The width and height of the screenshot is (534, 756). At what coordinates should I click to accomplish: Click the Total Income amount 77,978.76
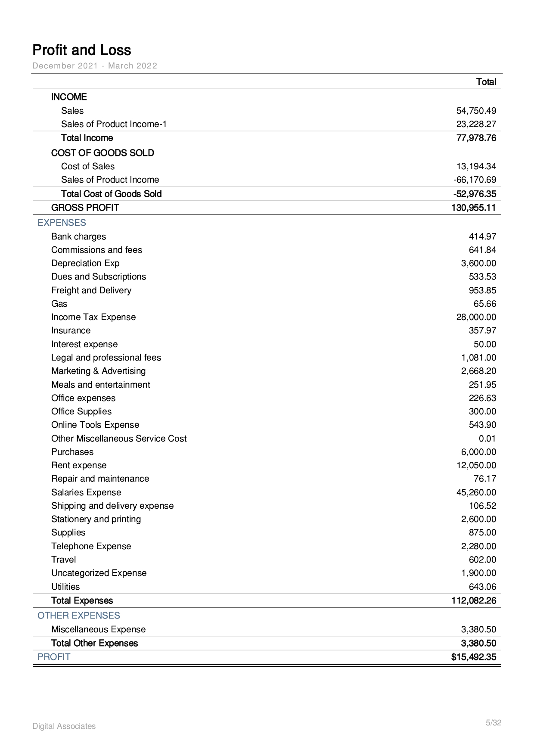[x=476, y=138]
